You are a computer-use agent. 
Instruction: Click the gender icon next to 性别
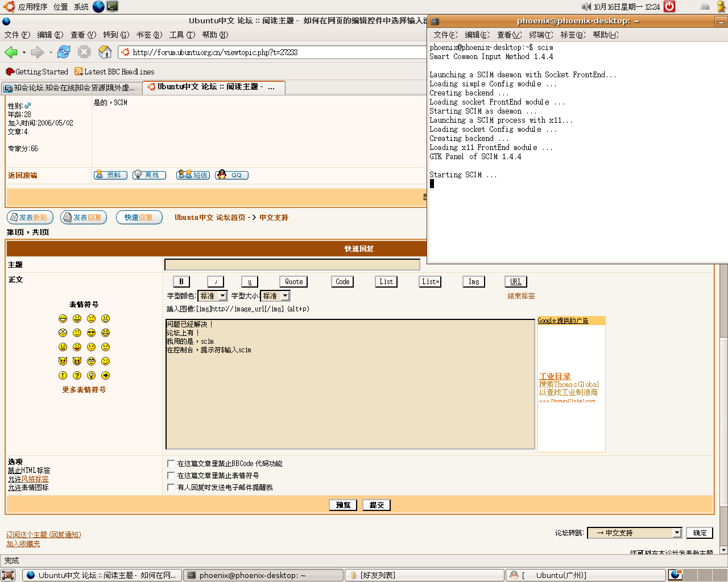click(x=28, y=106)
